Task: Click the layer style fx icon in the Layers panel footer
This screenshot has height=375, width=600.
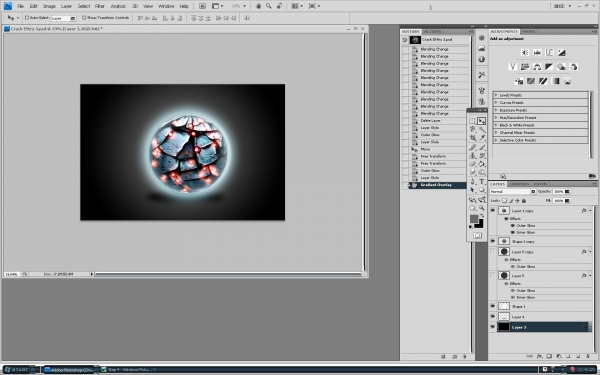Action: pos(540,356)
